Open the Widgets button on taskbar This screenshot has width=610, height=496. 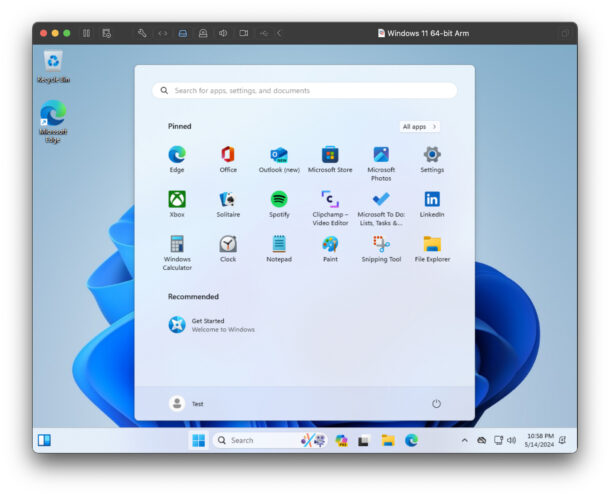[44, 440]
